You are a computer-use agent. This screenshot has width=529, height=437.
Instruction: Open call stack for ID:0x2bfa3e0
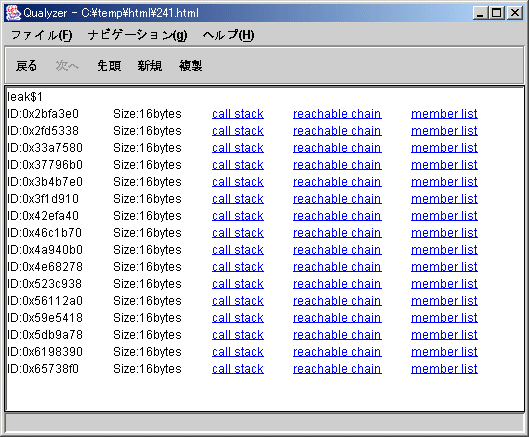tap(238, 114)
